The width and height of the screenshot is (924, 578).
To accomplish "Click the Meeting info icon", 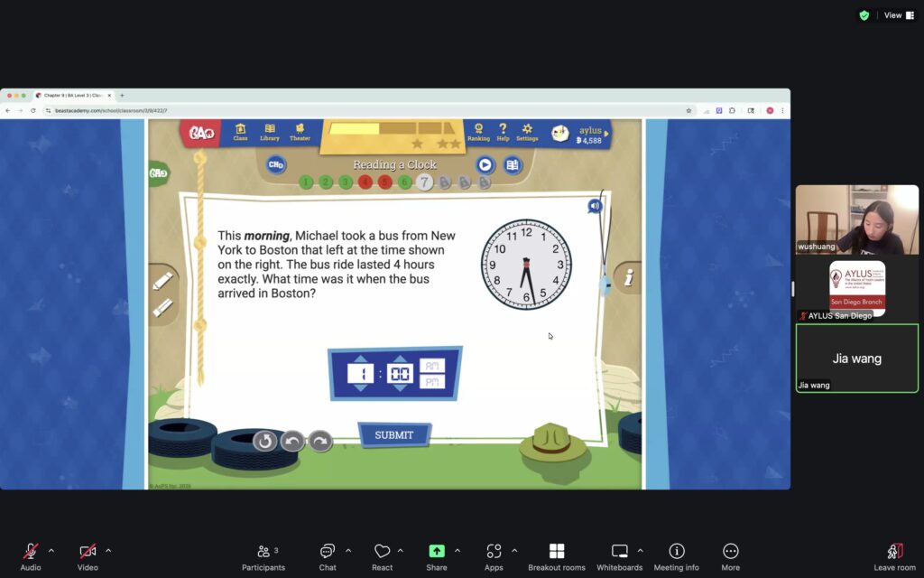I will (x=676, y=552).
